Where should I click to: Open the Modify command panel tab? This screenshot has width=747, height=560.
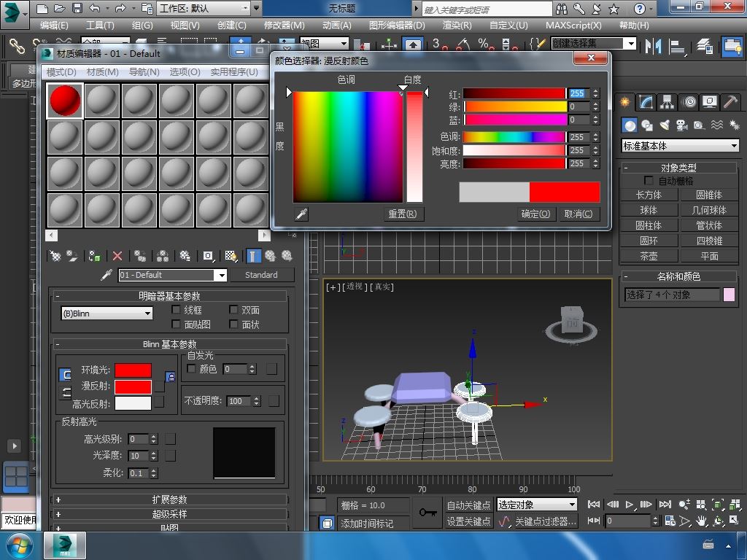tap(646, 102)
